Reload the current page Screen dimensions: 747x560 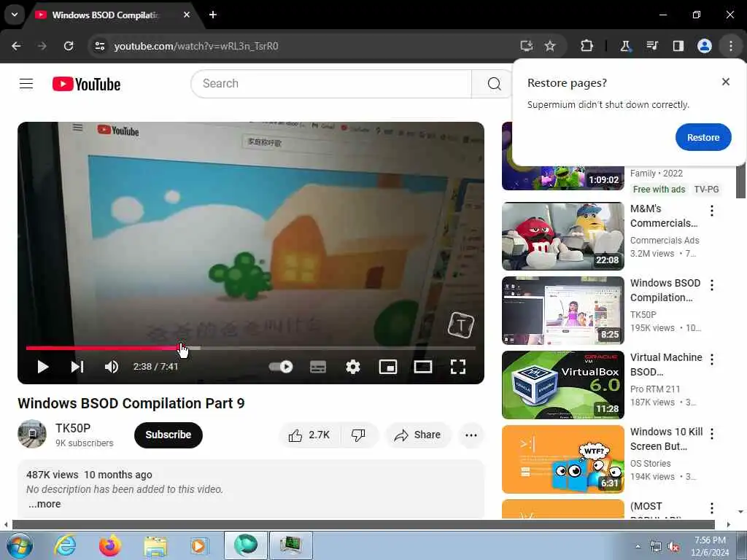coord(69,46)
